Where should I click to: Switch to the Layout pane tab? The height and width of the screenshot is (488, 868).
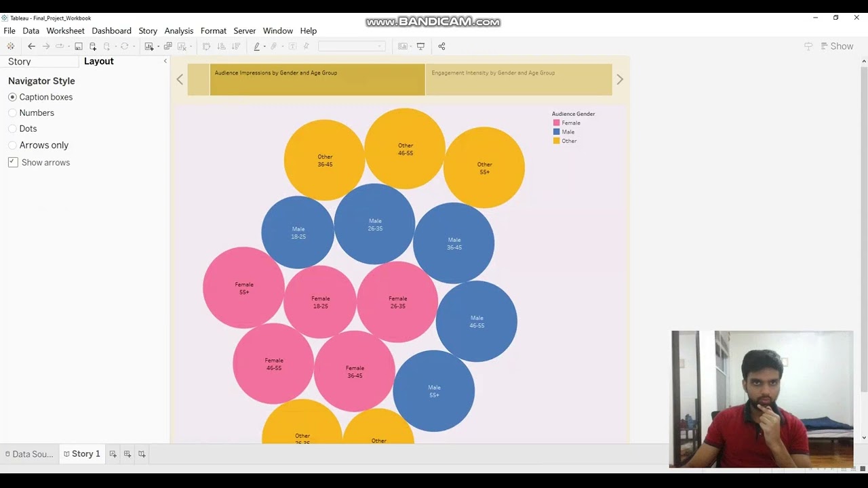pyautogui.click(x=99, y=61)
